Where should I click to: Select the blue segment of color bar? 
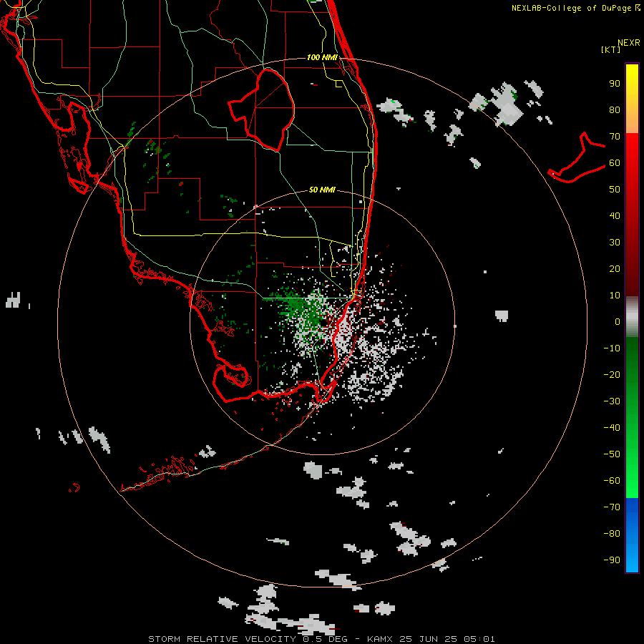point(632,535)
